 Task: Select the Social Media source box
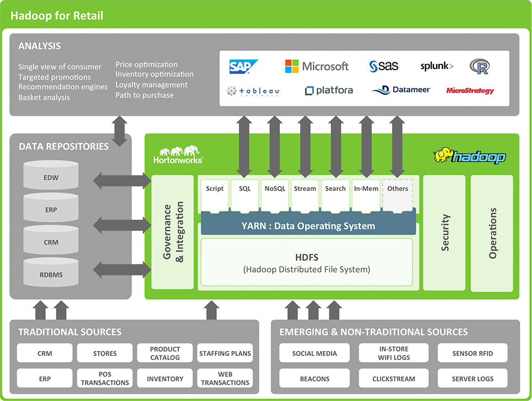click(x=315, y=353)
